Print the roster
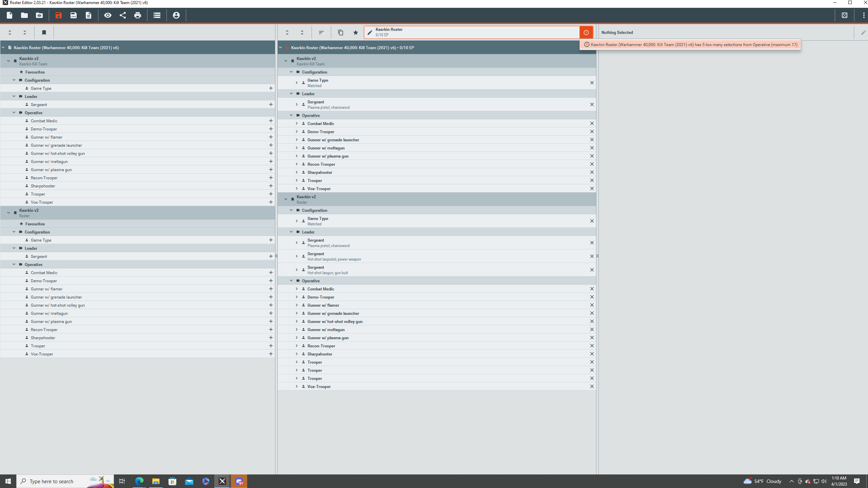868x488 pixels. coord(138,15)
